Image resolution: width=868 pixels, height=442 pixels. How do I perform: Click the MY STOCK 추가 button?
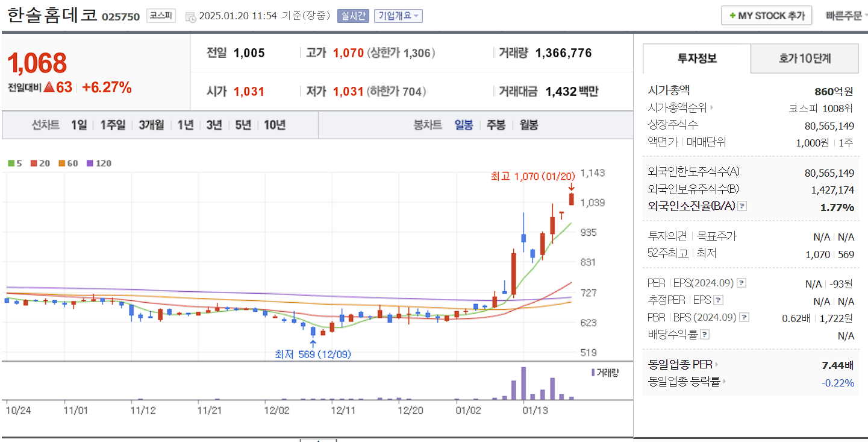point(766,15)
